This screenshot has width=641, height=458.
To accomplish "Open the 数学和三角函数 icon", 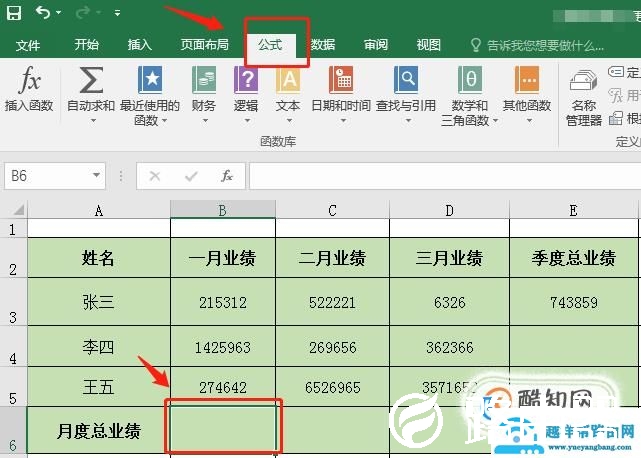I will pos(469,80).
